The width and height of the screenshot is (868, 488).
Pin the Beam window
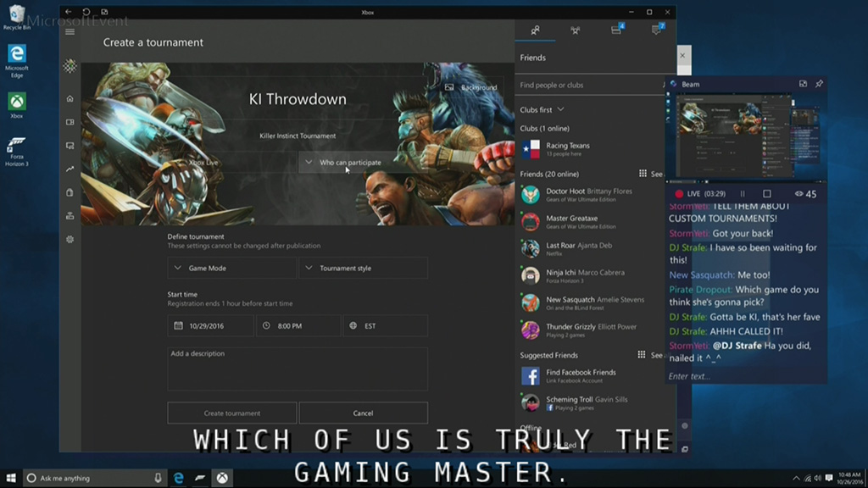click(820, 84)
